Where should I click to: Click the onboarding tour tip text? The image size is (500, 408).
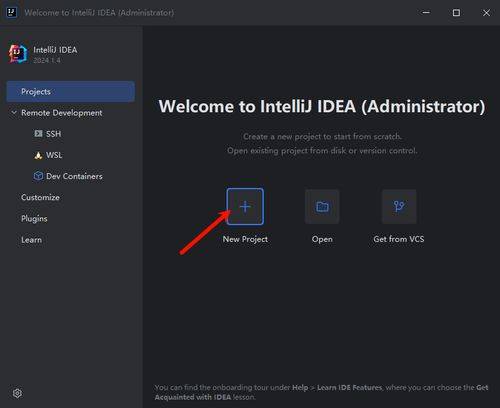[x=321, y=392]
